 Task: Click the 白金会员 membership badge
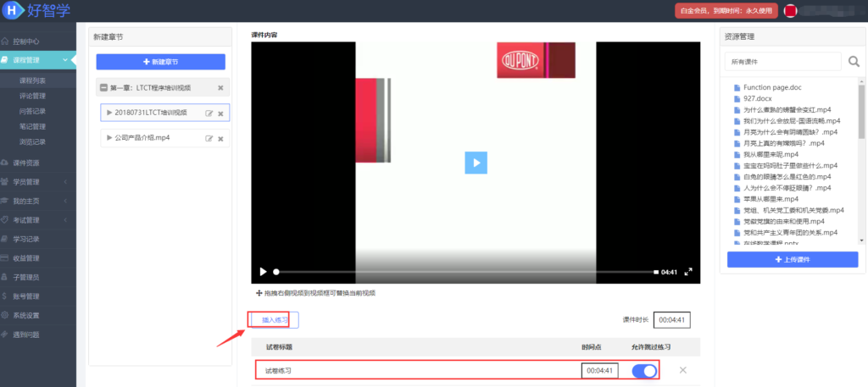726,10
